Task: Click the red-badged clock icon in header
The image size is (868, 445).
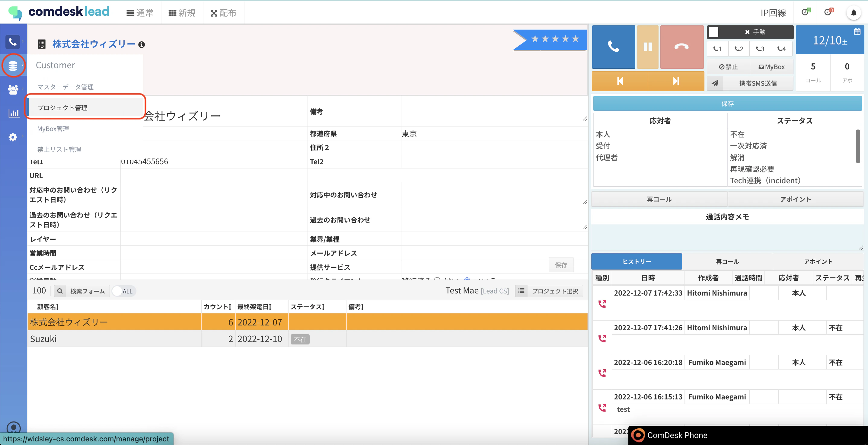Action: click(x=828, y=12)
